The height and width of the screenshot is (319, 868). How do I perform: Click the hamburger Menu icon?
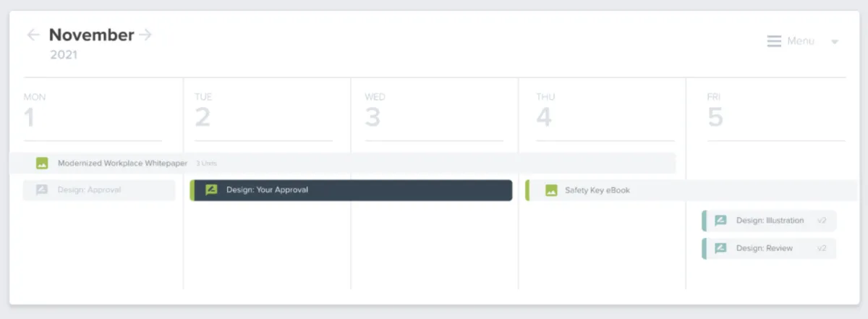click(774, 41)
